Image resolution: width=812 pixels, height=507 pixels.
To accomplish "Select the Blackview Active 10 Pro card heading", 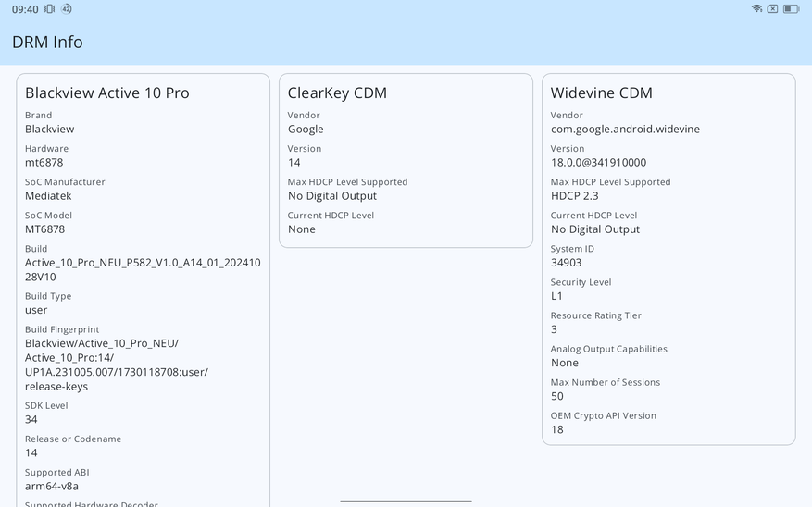I will (x=106, y=93).
